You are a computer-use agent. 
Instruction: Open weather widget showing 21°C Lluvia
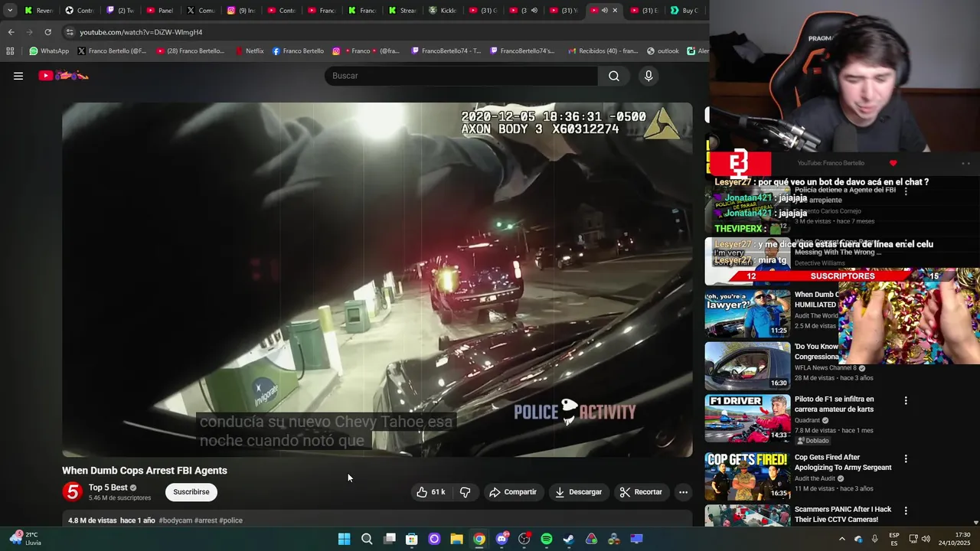tap(24, 539)
